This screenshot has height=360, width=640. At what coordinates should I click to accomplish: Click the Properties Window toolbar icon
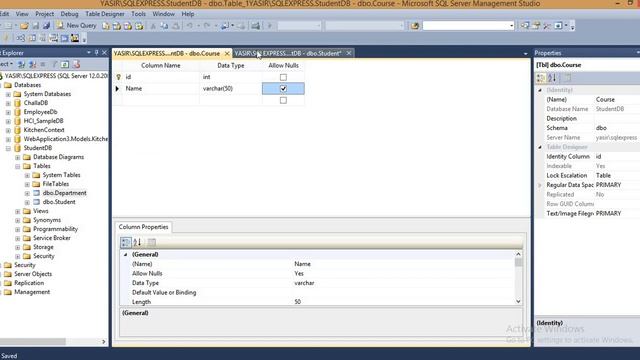(536, 26)
